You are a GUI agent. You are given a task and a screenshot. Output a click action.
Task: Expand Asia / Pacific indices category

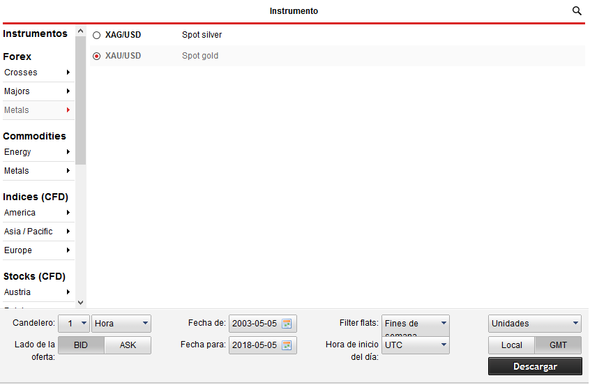tap(37, 231)
